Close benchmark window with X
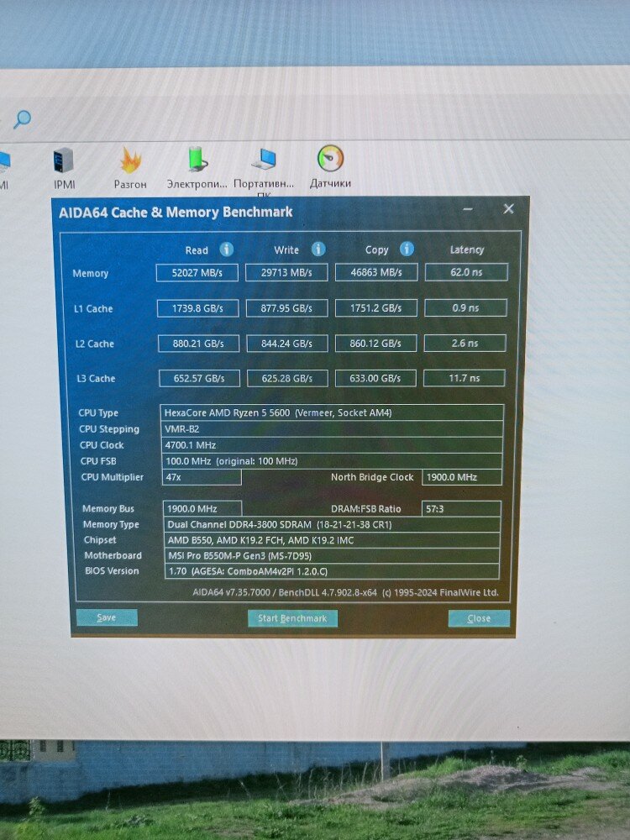Image resolution: width=630 pixels, height=840 pixels. [x=508, y=209]
